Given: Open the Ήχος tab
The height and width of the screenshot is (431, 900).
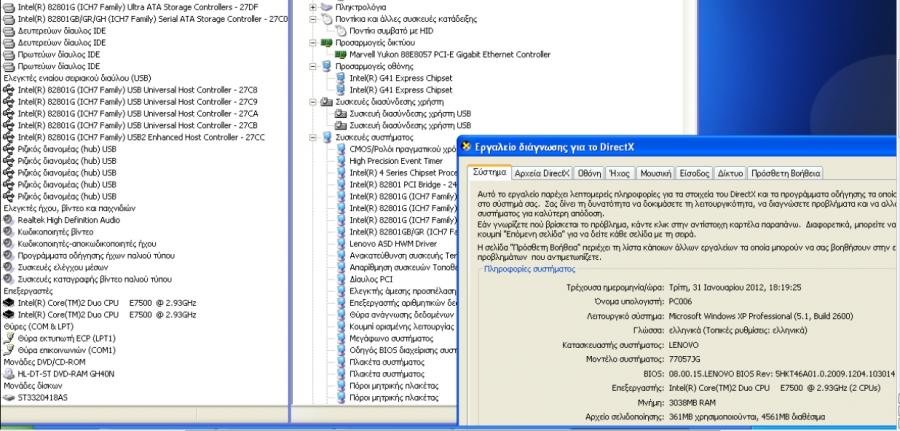Looking at the screenshot, I should point(620,173).
